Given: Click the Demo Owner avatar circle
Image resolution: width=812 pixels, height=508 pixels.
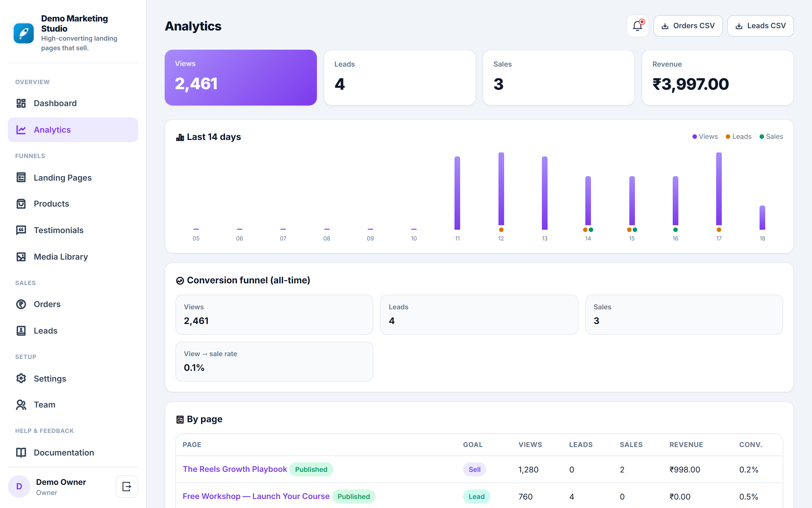Looking at the screenshot, I should click(x=19, y=486).
